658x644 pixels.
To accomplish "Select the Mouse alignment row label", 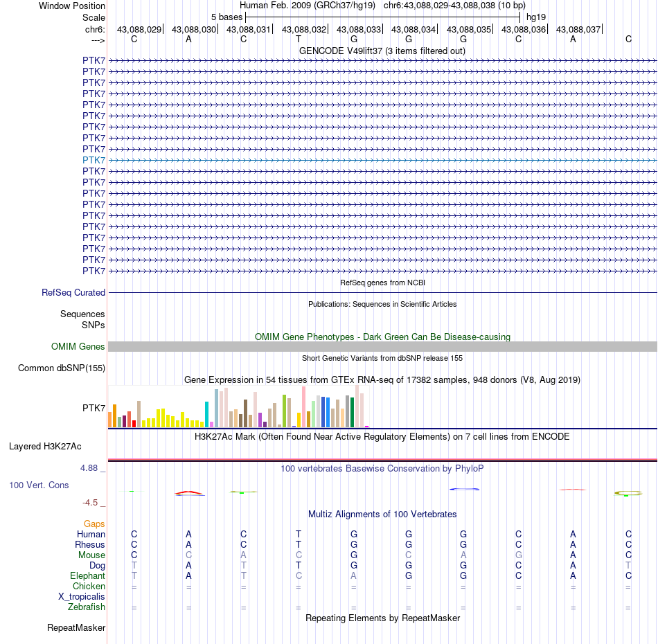I will click(x=92, y=555).
